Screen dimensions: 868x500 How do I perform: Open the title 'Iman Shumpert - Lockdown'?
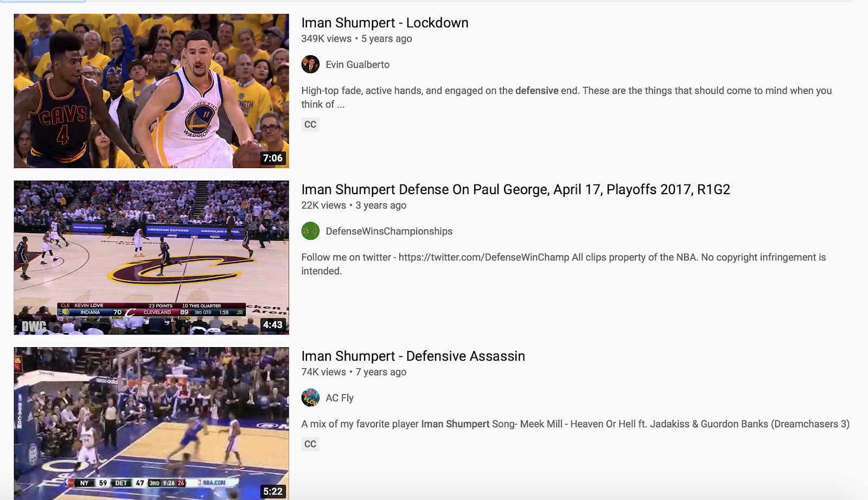click(x=385, y=23)
